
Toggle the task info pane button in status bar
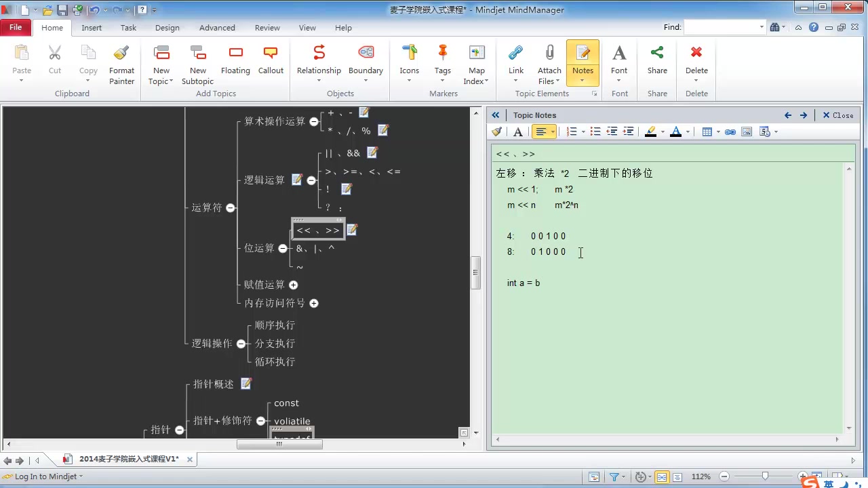(594, 477)
